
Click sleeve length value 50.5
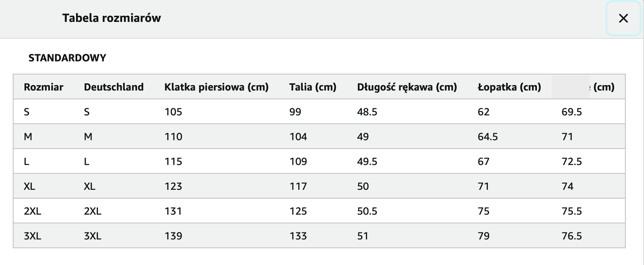coord(367,211)
